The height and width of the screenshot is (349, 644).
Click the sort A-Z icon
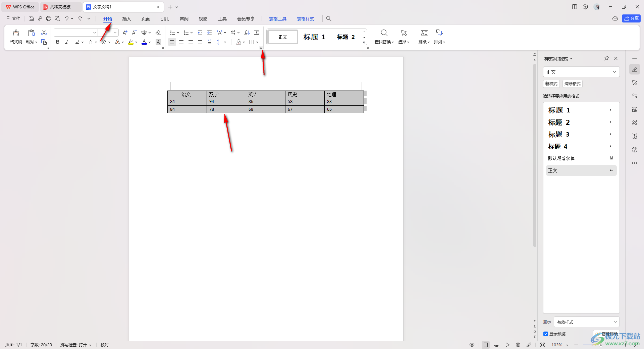pos(247,33)
